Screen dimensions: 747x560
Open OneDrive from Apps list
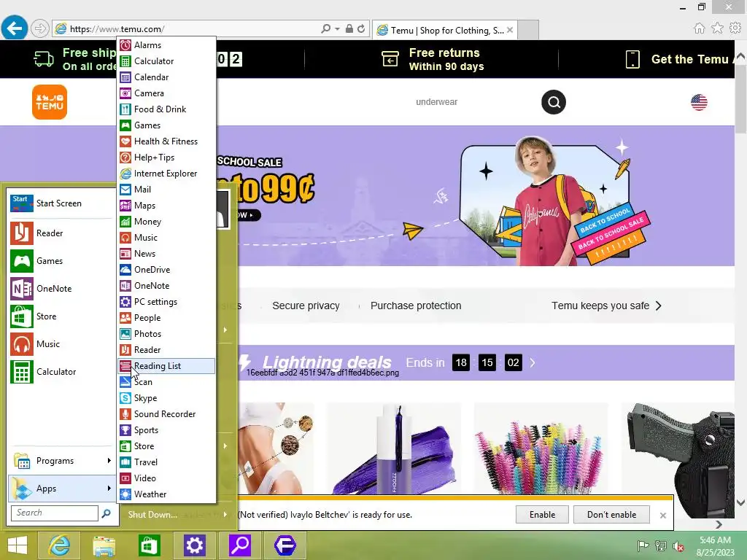pyautogui.click(x=166, y=270)
